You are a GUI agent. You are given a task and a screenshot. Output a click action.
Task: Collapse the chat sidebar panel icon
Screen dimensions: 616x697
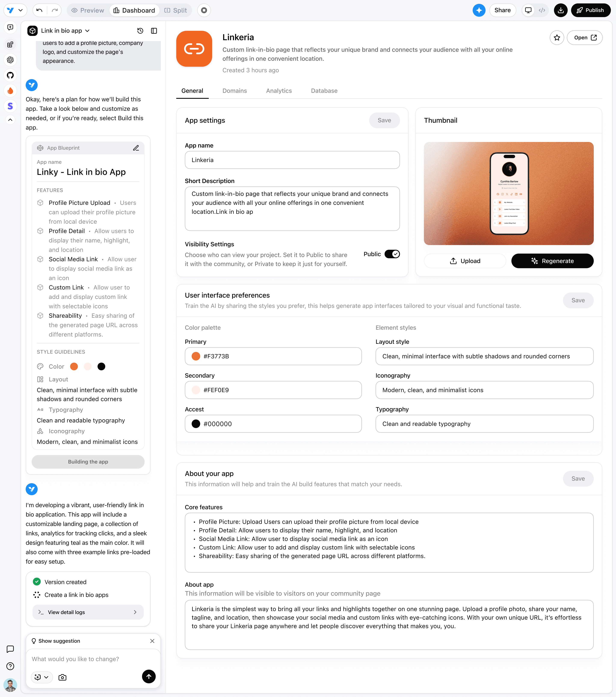[x=154, y=31]
